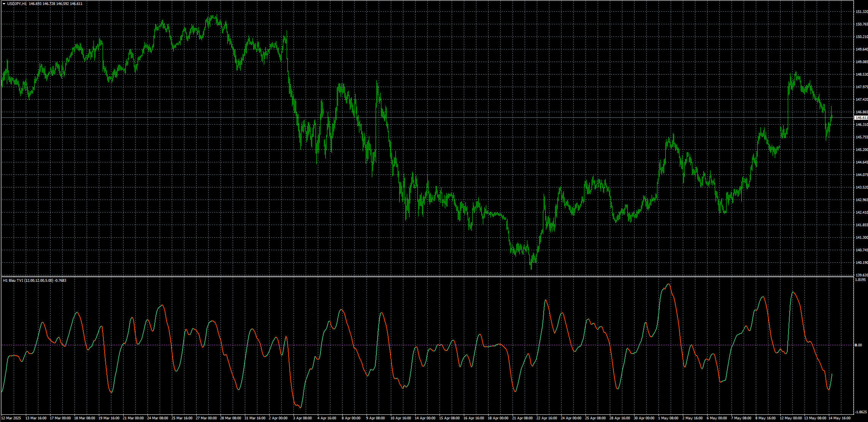Viewport: 868px width, 422px height.
Task: Click the current price tag 146.611
Action: (862, 118)
